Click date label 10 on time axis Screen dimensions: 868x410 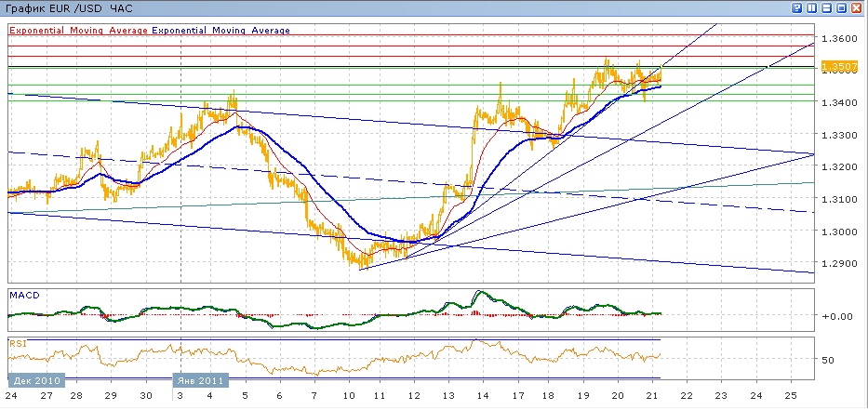pos(349,397)
